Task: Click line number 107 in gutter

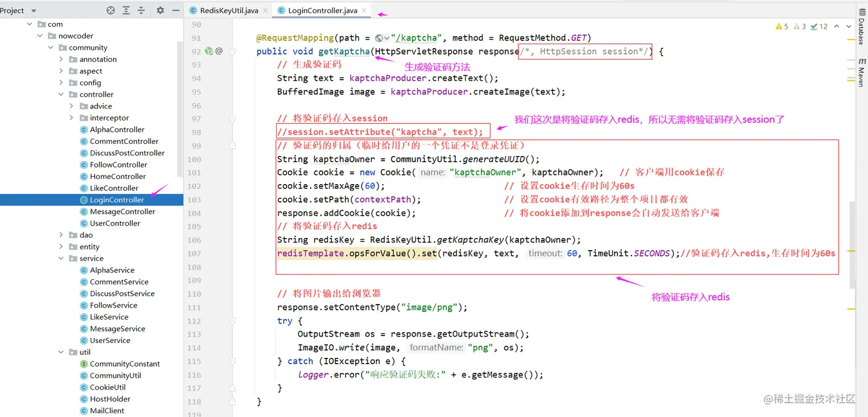Action: [194, 254]
